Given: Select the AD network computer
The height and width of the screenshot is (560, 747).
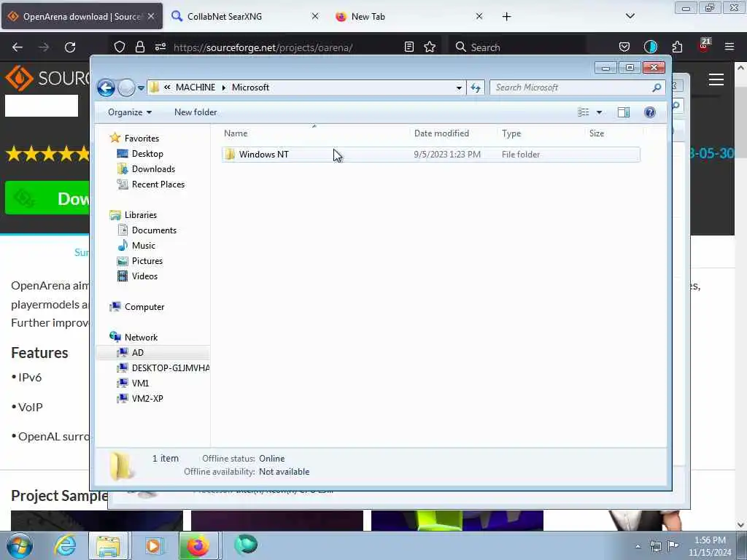Looking at the screenshot, I should (x=138, y=353).
